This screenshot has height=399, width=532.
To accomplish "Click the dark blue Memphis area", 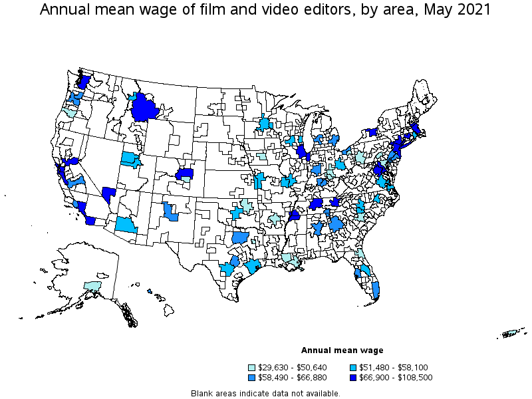I will (295, 215).
